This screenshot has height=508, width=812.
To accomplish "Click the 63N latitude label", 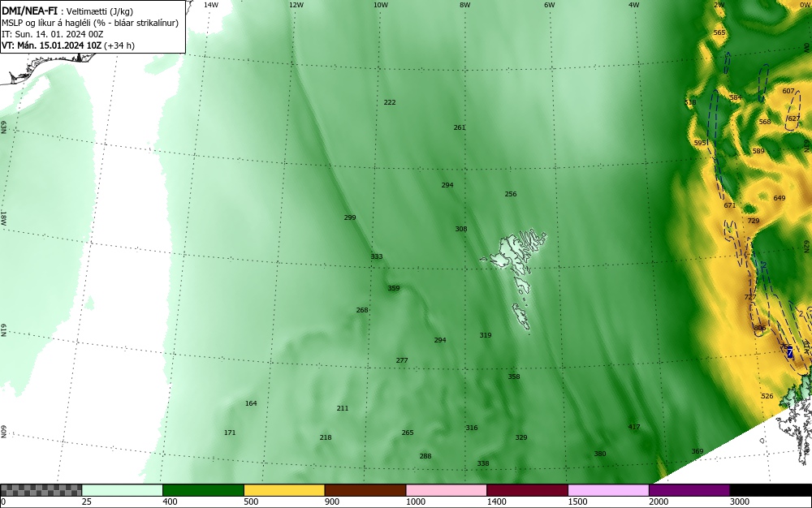I will point(3,127).
